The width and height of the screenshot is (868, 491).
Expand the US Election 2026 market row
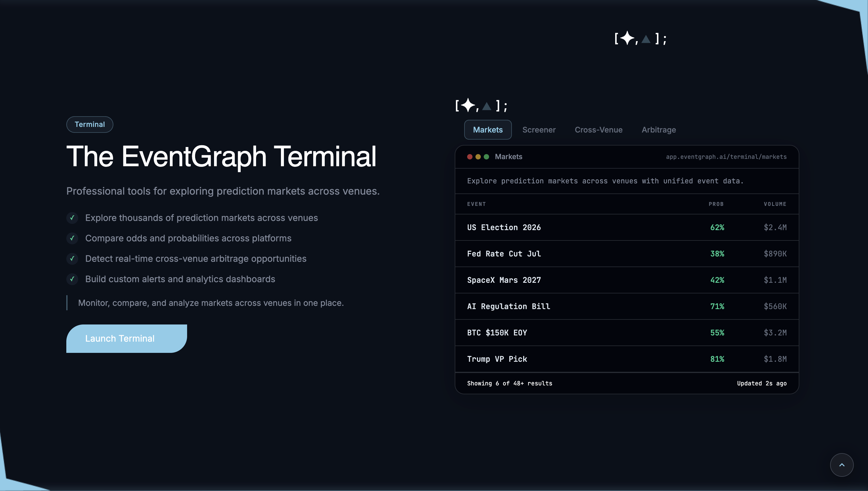click(626, 227)
